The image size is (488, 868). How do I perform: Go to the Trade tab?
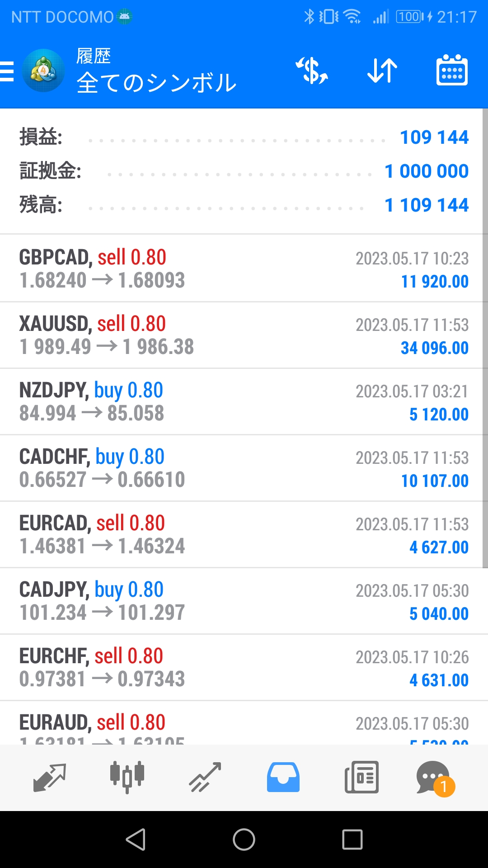pos(205,778)
